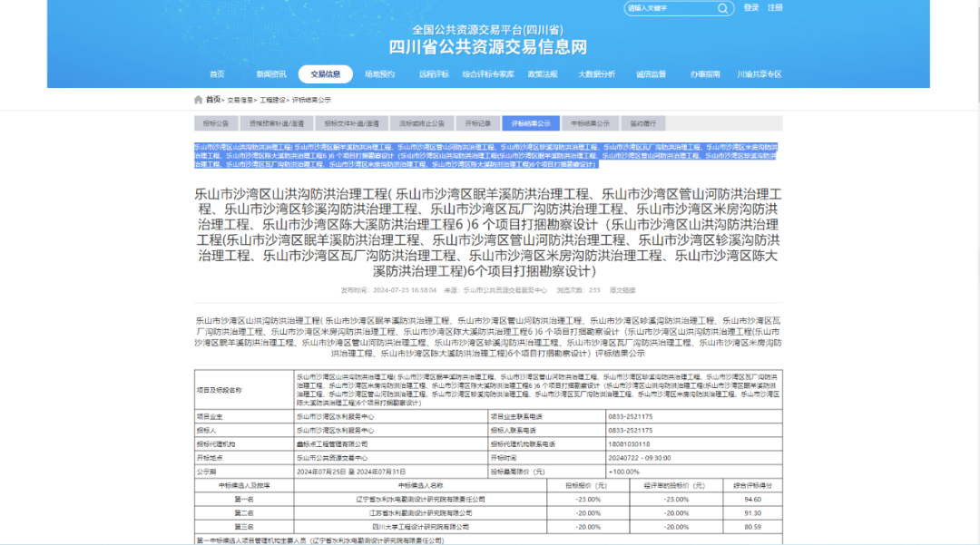Open the 首页 main navigation item
The height and width of the screenshot is (545, 980).
click(216, 74)
